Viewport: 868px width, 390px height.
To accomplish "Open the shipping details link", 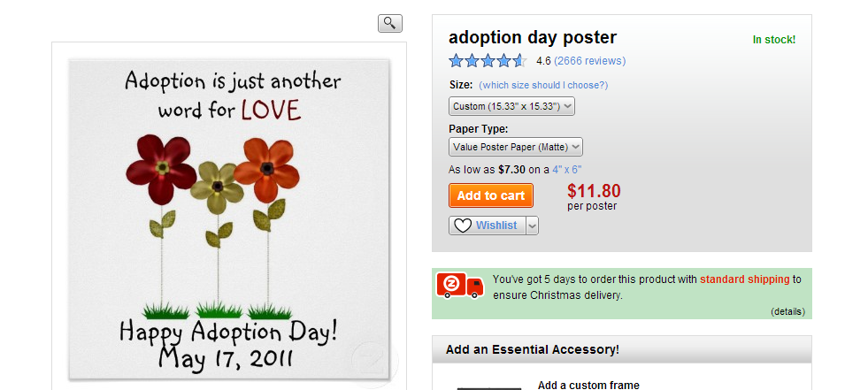I will pyautogui.click(x=787, y=311).
